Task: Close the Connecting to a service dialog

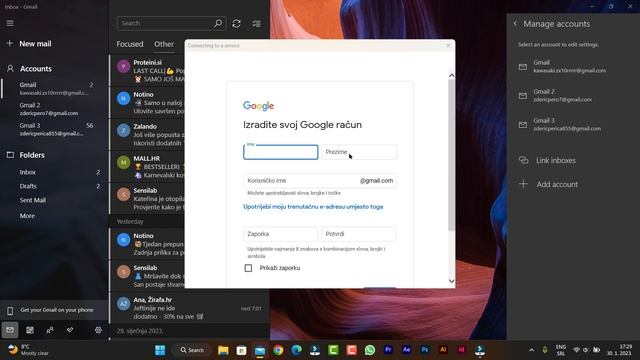Action: click(448, 45)
